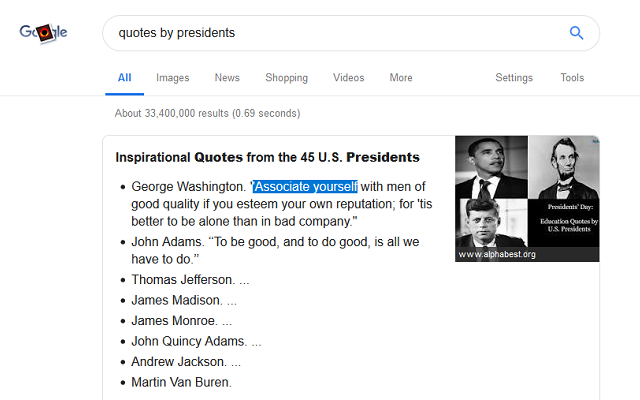Open search Settings

pyautogui.click(x=514, y=78)
